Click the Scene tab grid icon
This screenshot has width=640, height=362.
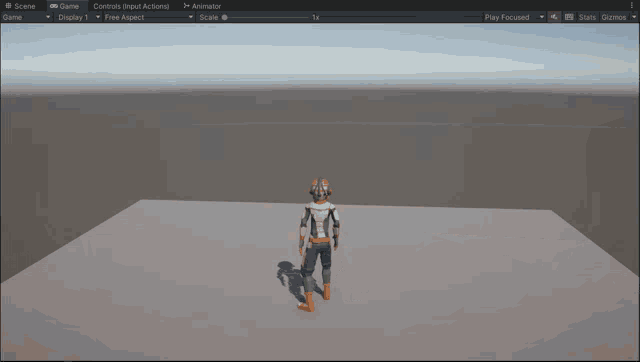(8, 6)
